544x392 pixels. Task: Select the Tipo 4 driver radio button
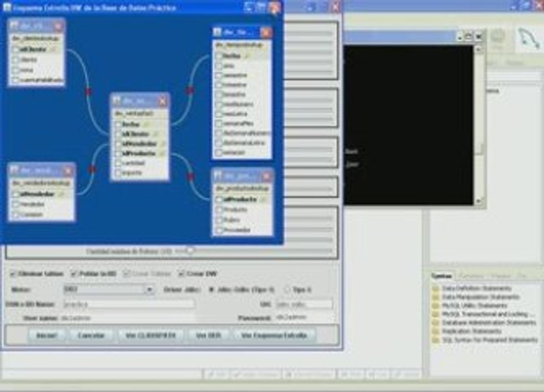point(287,290)
